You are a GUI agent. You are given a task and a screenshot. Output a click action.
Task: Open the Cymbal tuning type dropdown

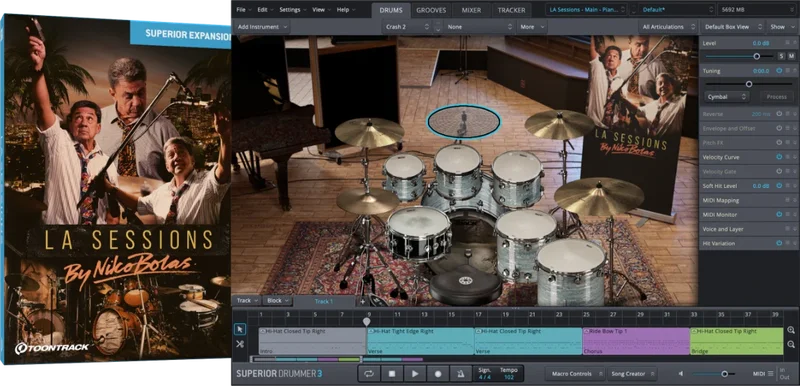click(728, 96)
